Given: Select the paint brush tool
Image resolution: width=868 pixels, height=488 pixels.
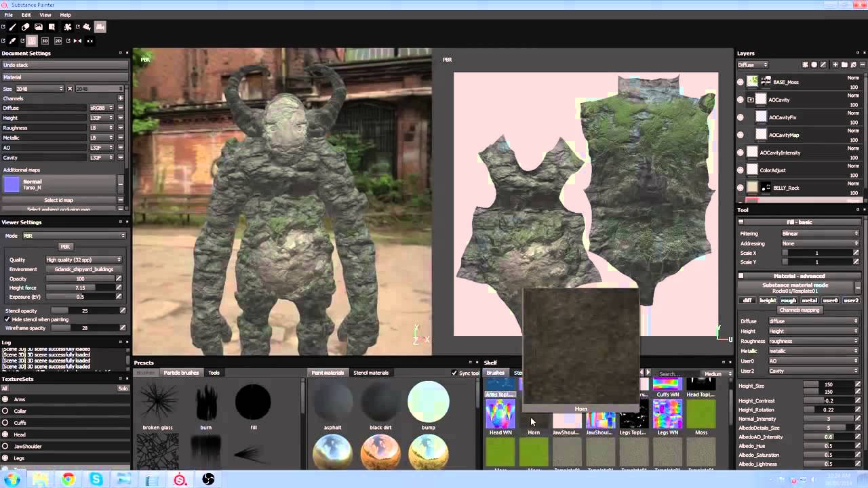Looking at the screenshot, I should click(13, 27).
